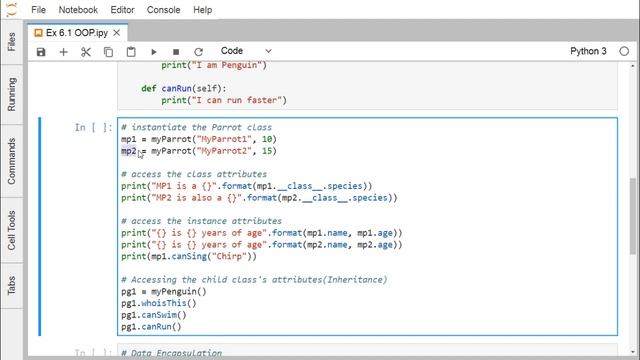Click the Python 3 kernel name
This screenshot has width=640, height=360.
pyautogui.click(x=588, y=51)
